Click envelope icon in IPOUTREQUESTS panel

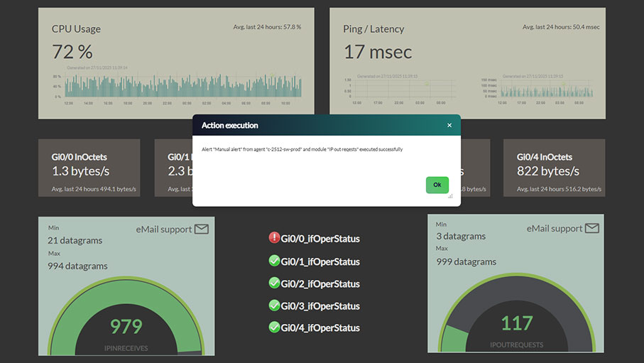[592, 228]
